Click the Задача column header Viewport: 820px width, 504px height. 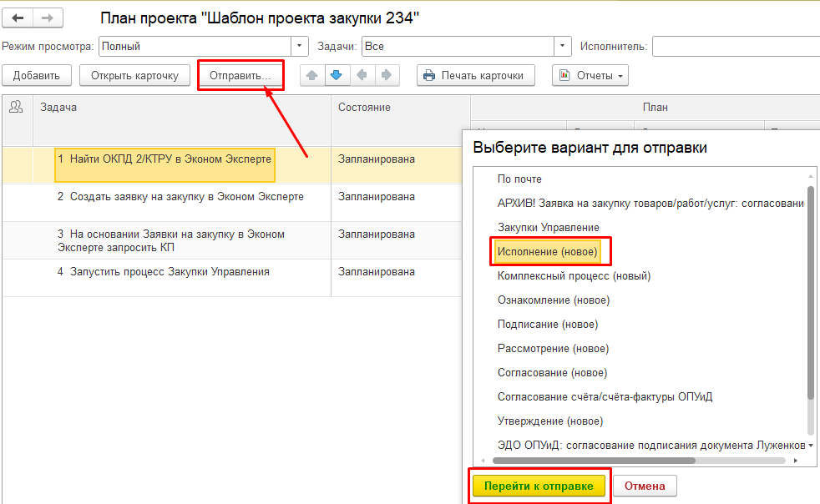(58, 107)
